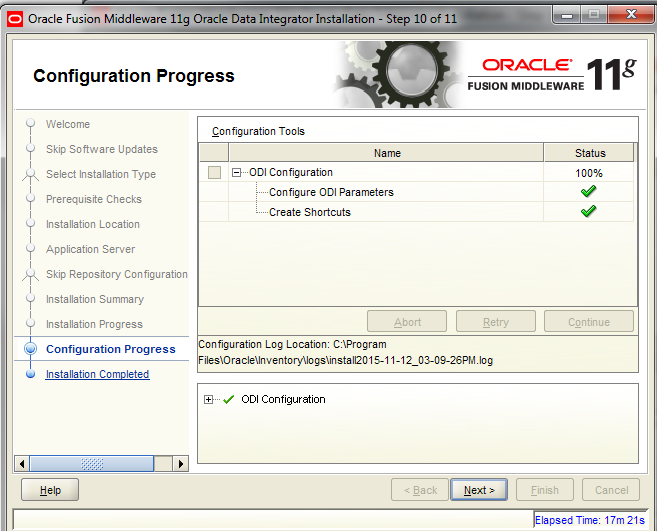
Task: Close the installer window
Action: [x=631, y=15]
